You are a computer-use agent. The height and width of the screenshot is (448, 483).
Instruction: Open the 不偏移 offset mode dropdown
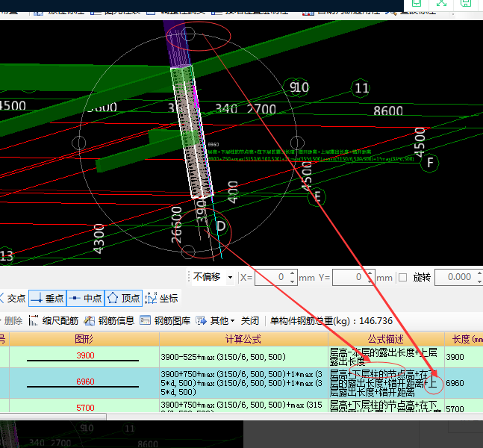(230, 277)
